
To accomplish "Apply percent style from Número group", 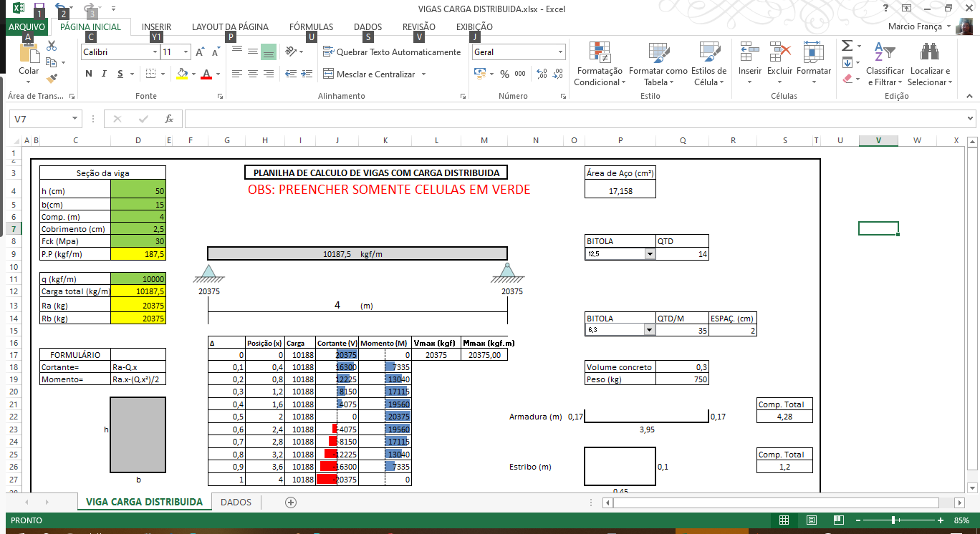I will [503, 73].
